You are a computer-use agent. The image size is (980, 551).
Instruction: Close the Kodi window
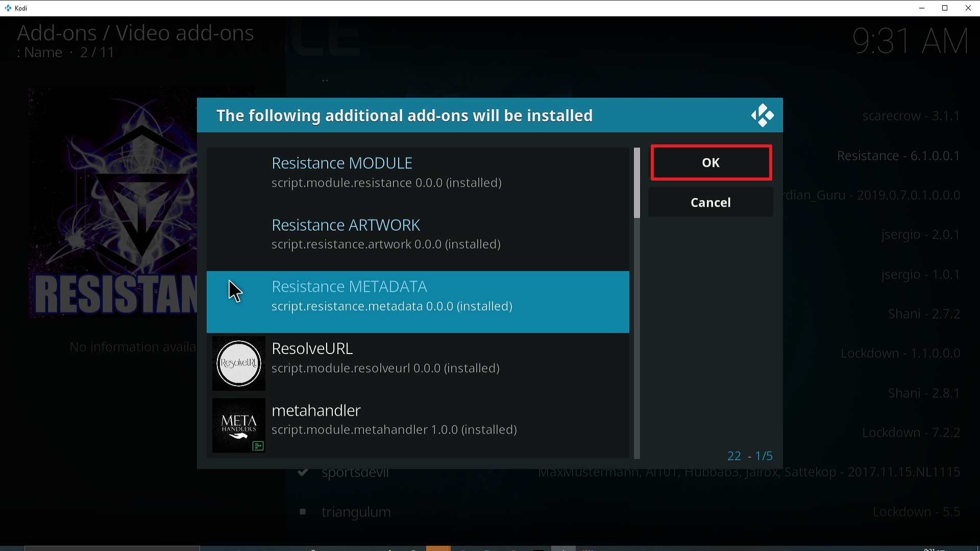click(x=968, y=8)
